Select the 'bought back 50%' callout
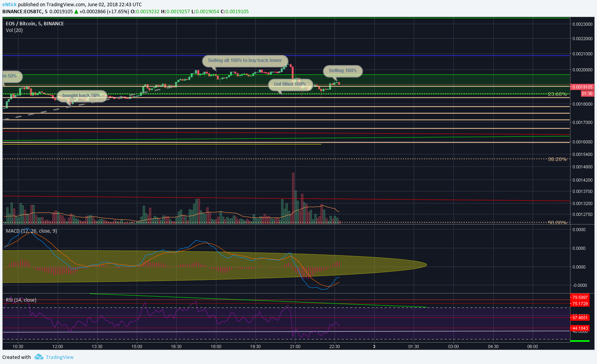The image size is (597, 364). (x=81, y=95)
